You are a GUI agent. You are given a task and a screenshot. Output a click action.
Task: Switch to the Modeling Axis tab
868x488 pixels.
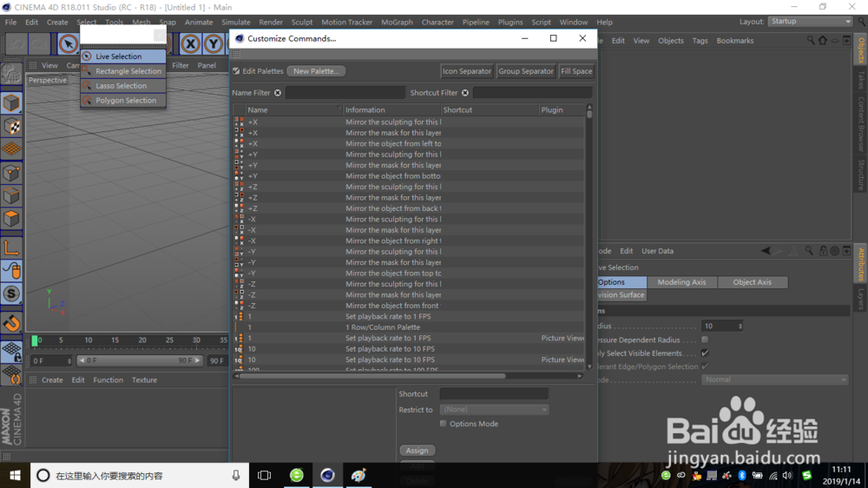click(681, 282)
